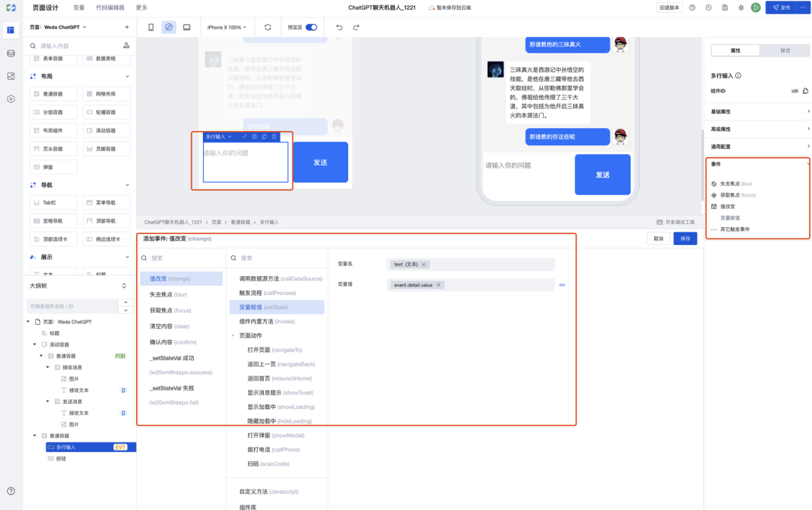Click the help icon at sidebar bottom
Screen dimensions: 812x510
pos(11,491)
